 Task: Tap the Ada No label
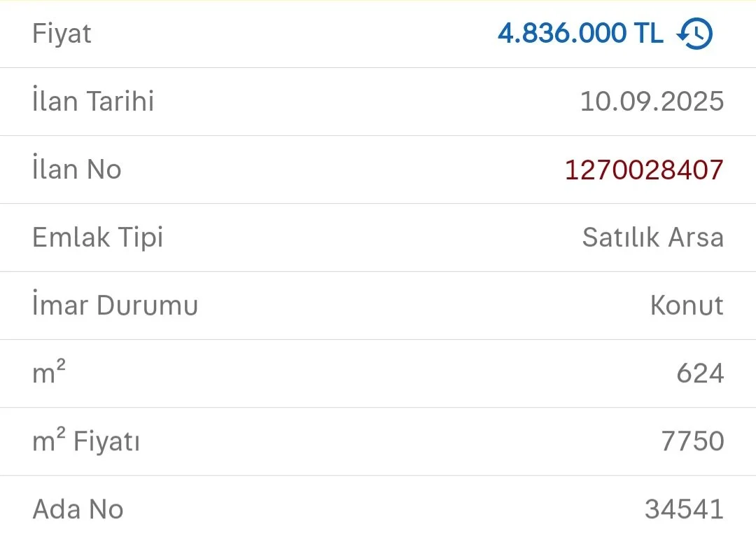point(78,509)
